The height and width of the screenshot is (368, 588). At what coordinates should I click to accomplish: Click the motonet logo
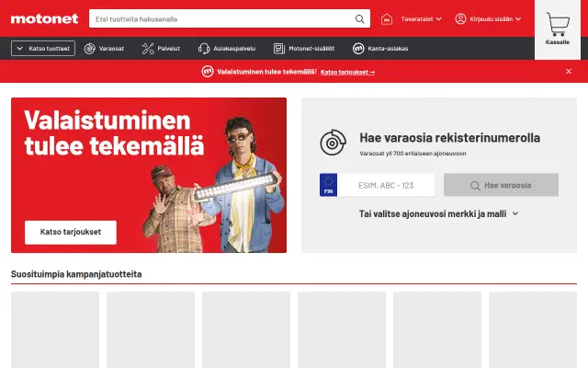44,18
